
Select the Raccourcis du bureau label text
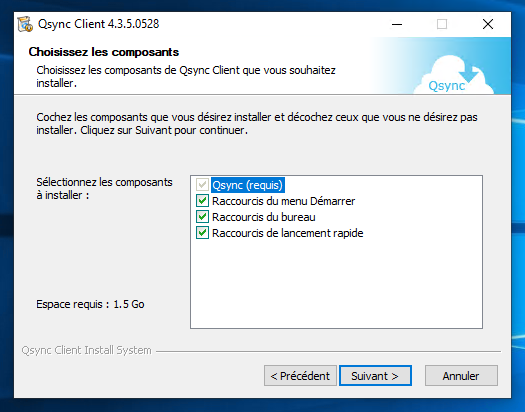coord(264,217)
